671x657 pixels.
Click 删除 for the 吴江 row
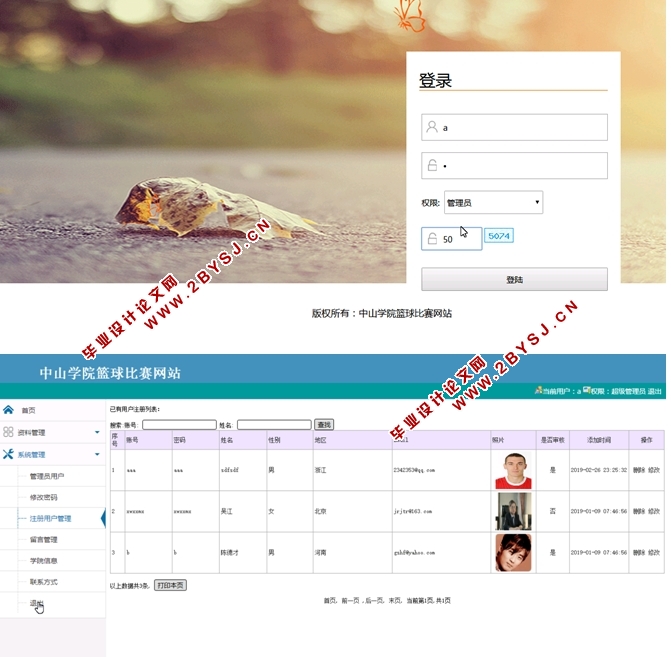coord(639,511)
